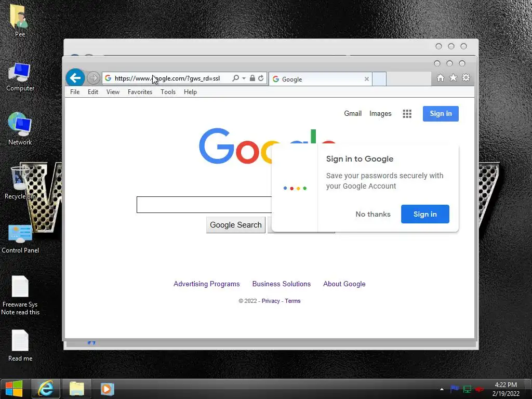Open the Home page icon

441,78
